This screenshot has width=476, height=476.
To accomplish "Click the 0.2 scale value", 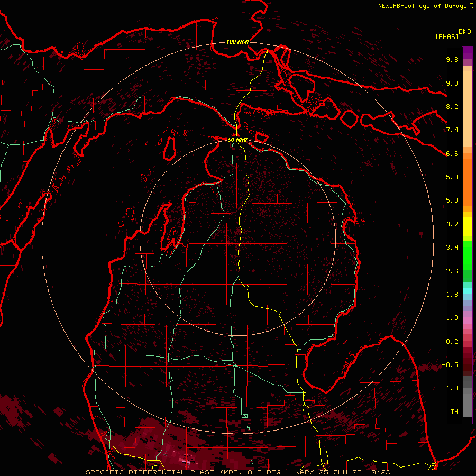I will point(452,342).
